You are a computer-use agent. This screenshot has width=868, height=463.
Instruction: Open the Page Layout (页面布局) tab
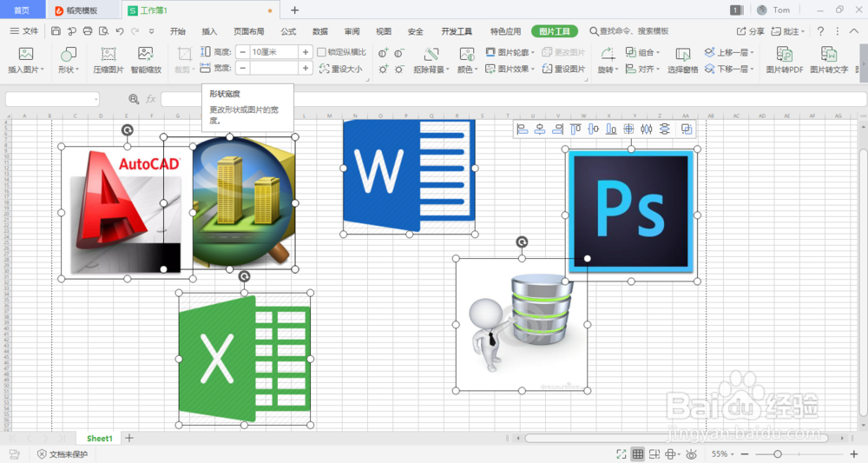[x=248, y=31]
